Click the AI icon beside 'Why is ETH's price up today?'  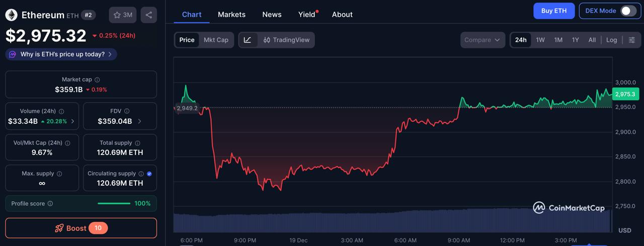[x=13, y=54]
